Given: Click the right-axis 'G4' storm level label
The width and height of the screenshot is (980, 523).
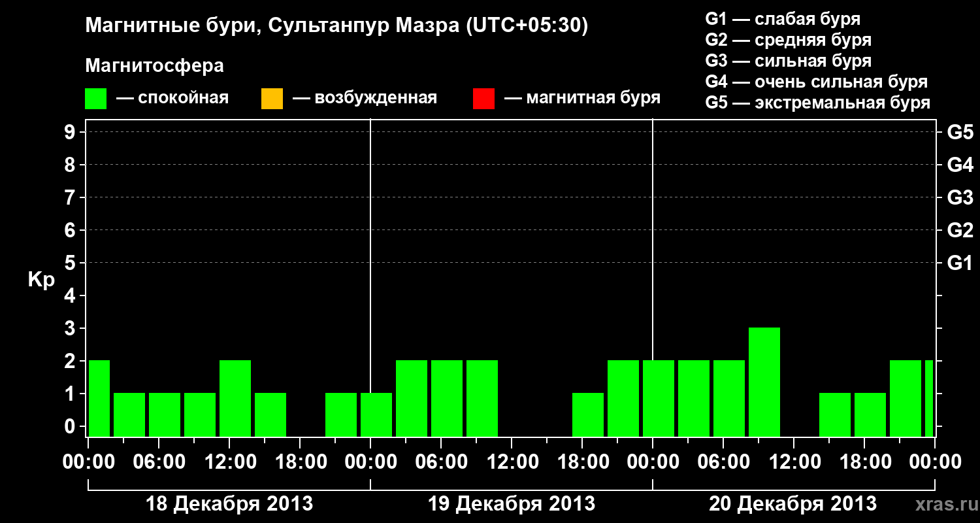Looking at the screenshot, I should click(x=960, y=165).
